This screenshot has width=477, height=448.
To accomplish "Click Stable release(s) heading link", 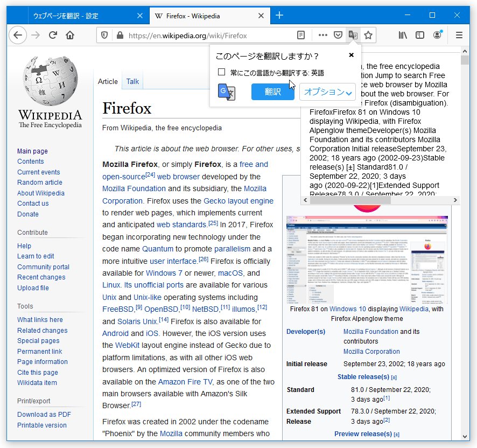I will (363, 377).
